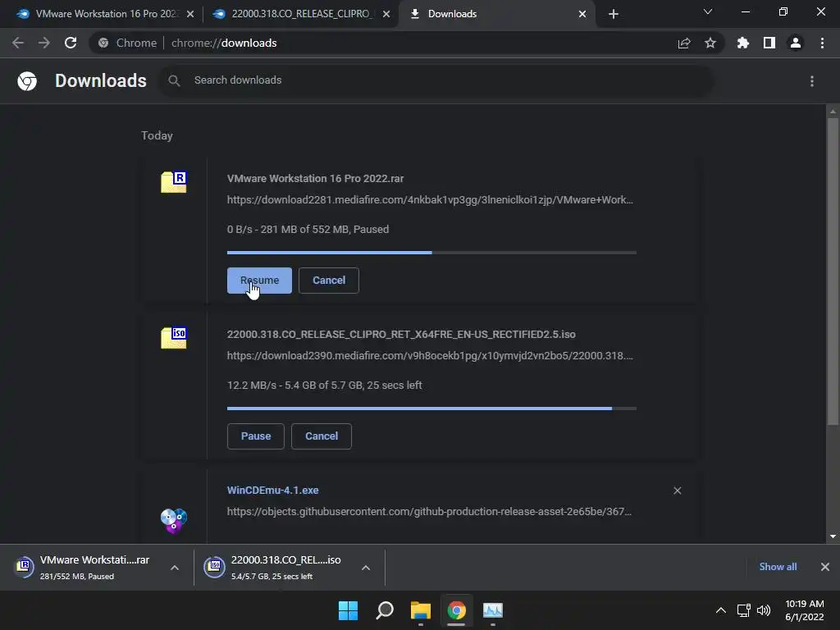Click the mediafire URL under VMware Workstation rar
The height and width of the screenshot is (630, 840).
pos(430,200)
